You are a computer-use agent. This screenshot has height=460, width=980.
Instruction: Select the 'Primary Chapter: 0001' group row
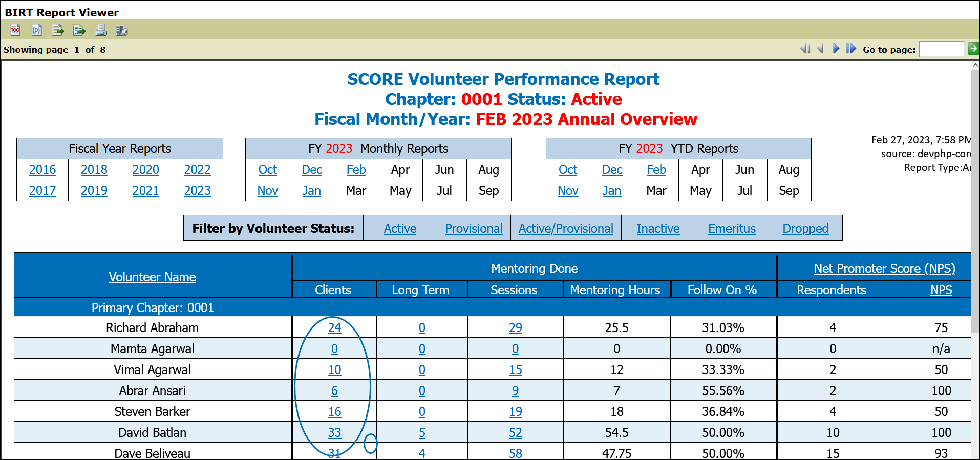pyautogui.click(x=493, y=308)
